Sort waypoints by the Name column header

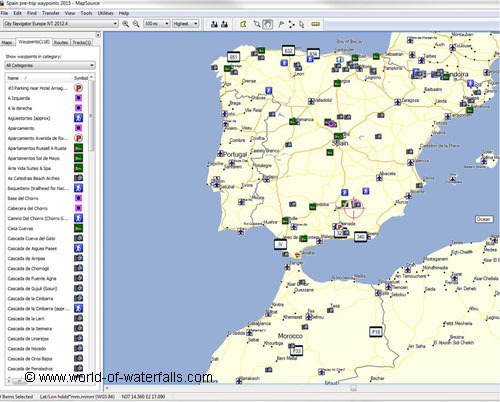[x=39, y=78]
